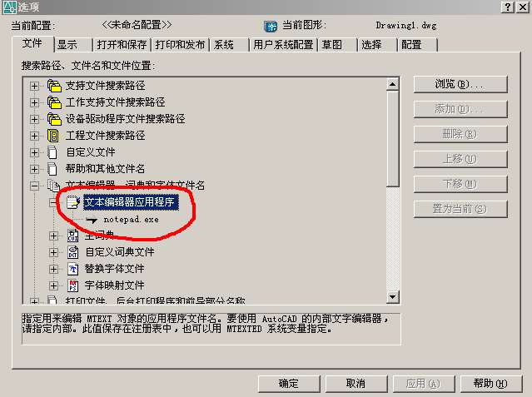
Task: Select the 替换字体文件 font icon
Action: (x=73, y=269)
